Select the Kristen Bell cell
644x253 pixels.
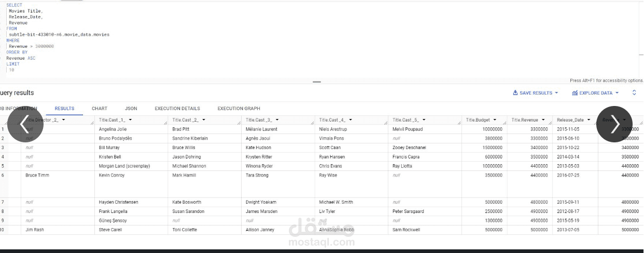(110, 157)
